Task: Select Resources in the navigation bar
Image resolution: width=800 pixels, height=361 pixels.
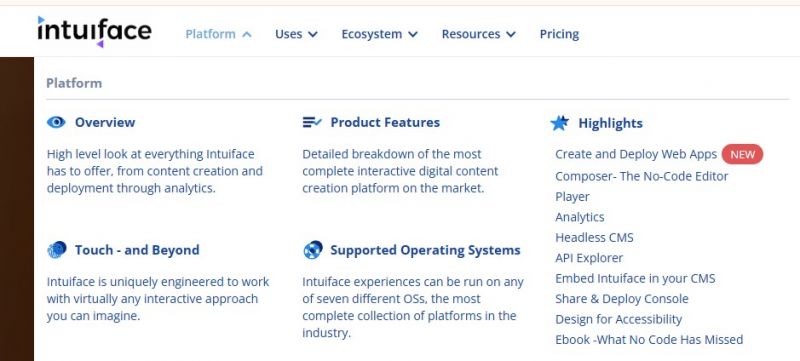Action: point(470,34)
